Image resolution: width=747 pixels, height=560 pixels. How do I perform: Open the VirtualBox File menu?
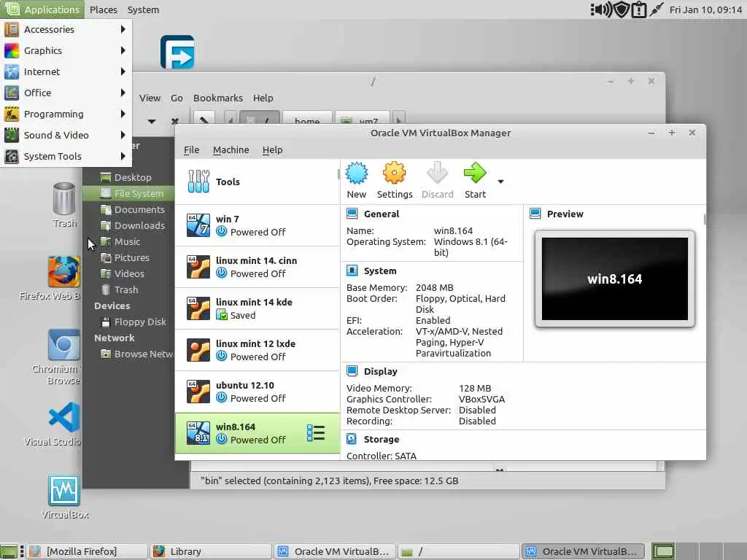(x=192, y=149)
